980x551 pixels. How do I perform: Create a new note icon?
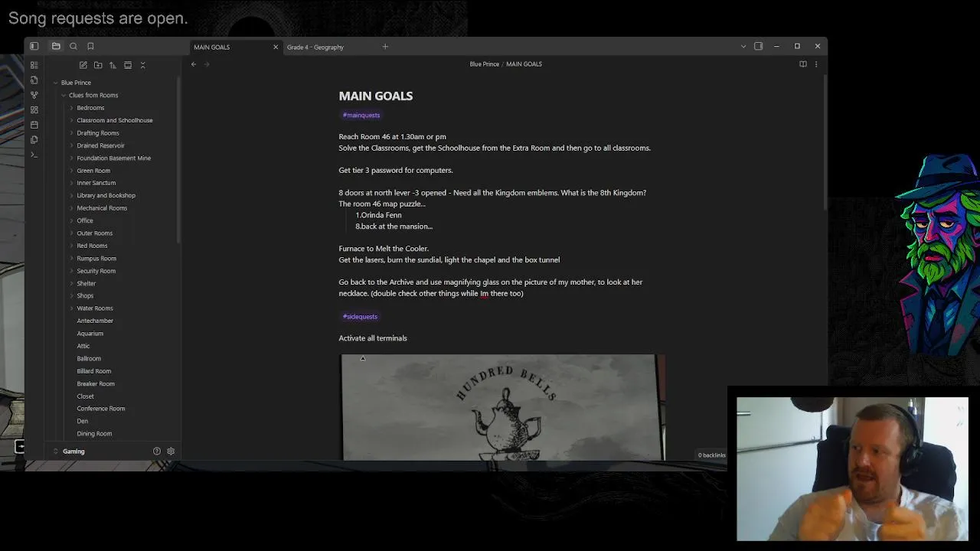click(83, 66)
